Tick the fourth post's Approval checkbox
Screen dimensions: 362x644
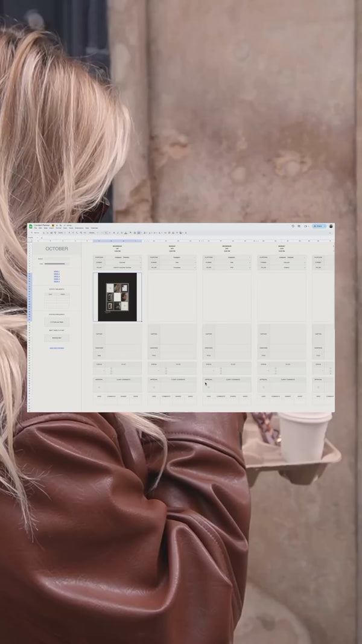(262, 387)
